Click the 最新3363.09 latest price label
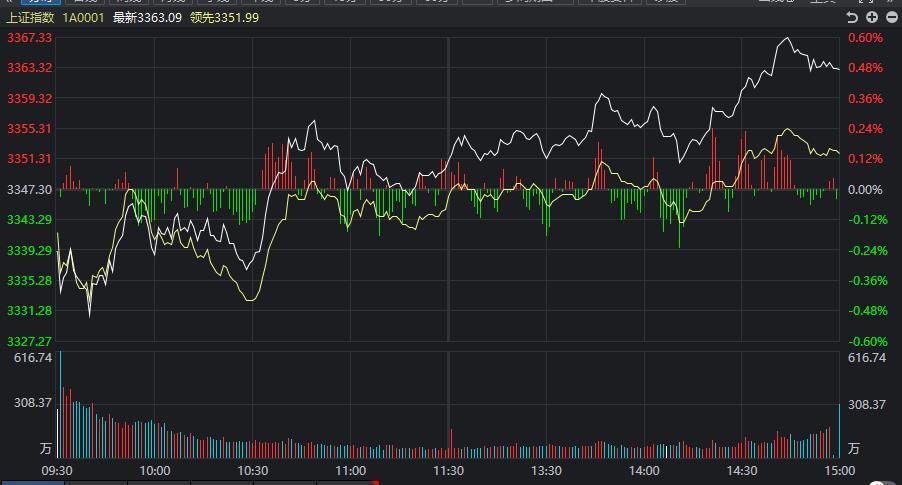 [x=147, y=18]
